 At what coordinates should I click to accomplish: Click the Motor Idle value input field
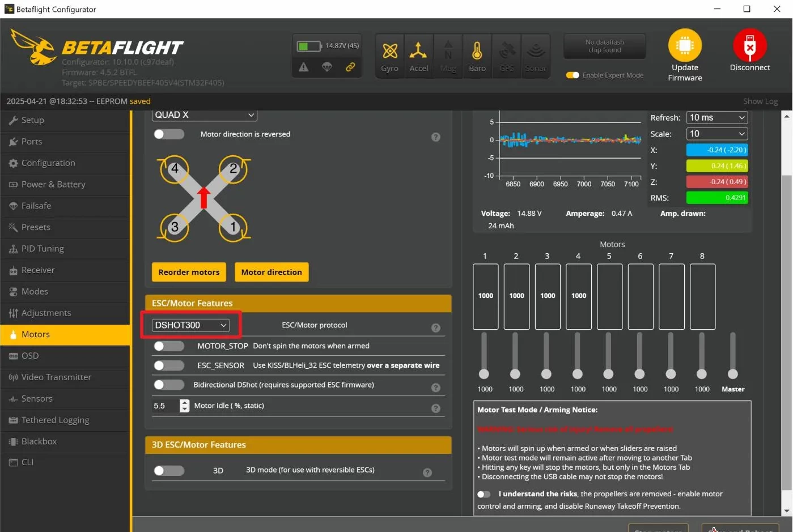[166, 406]
